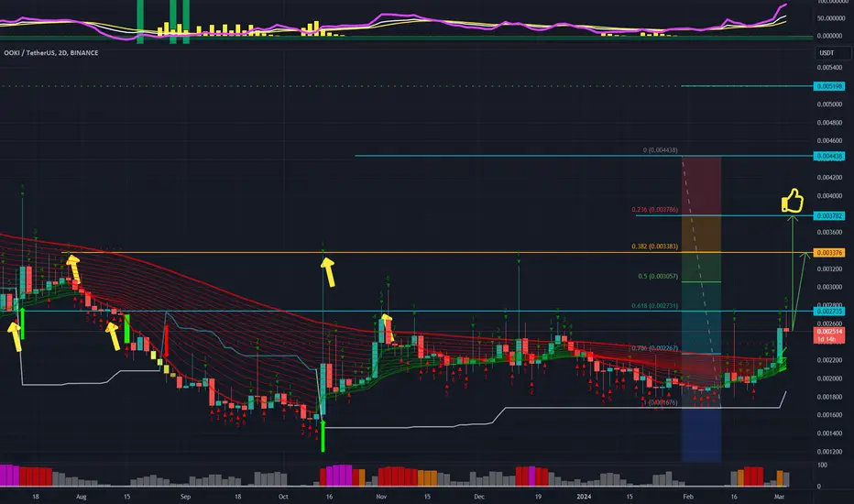Click the Sep label on the time axis
Image resolution: width=854 pixels, height=504 pixels.
(185, 497)
